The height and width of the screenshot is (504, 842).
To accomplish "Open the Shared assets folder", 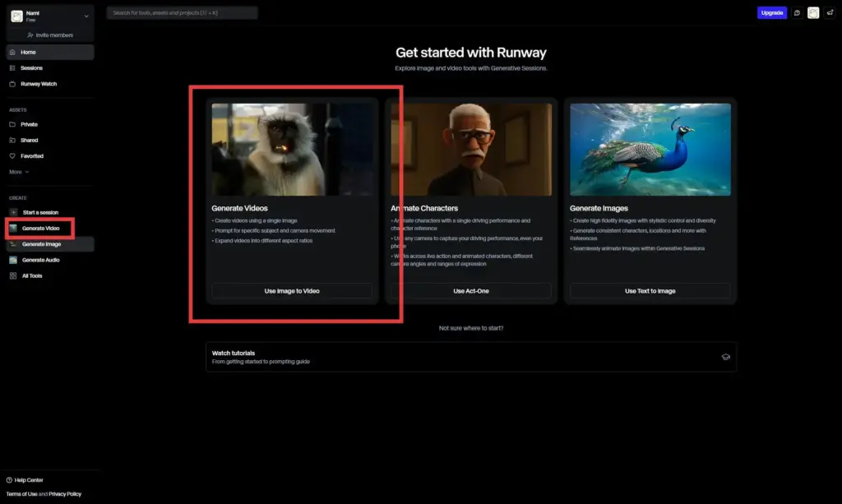I will click(x=50, y=140).
